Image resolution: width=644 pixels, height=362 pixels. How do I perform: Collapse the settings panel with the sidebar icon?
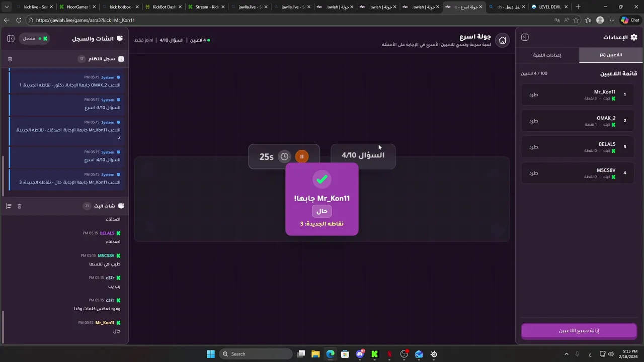[x=525, y=37]
